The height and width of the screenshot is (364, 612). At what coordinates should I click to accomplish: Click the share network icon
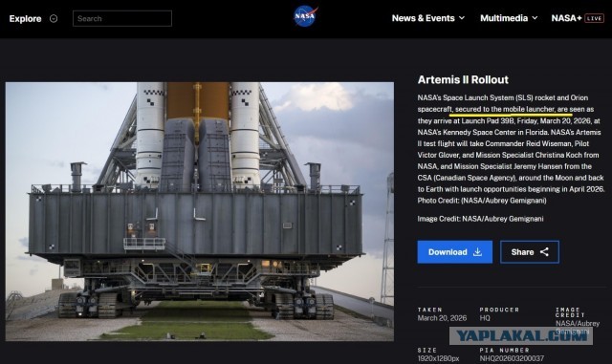click(544, 252)
